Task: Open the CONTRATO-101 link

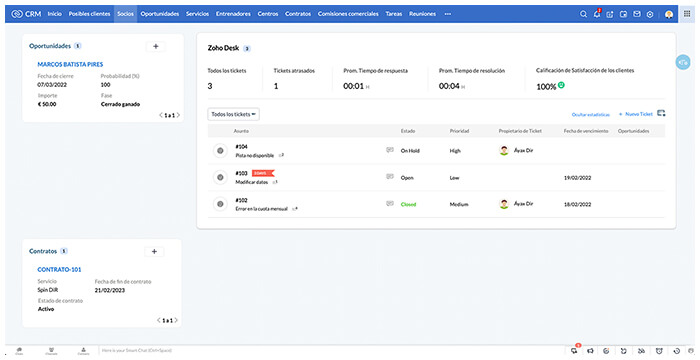Action: click(59, 270)
